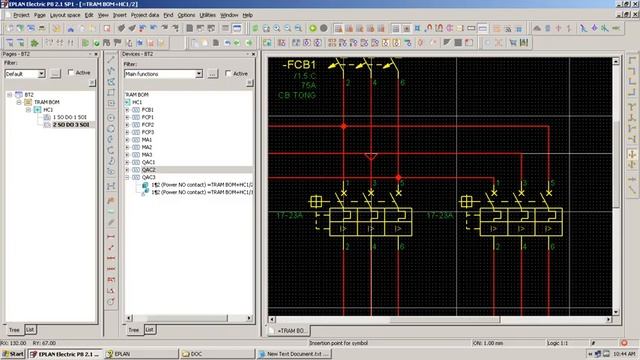Viewport: 640px width, 360px height.
Task: Click the green circle toolbar icon
Action: (x=313, y=28)
